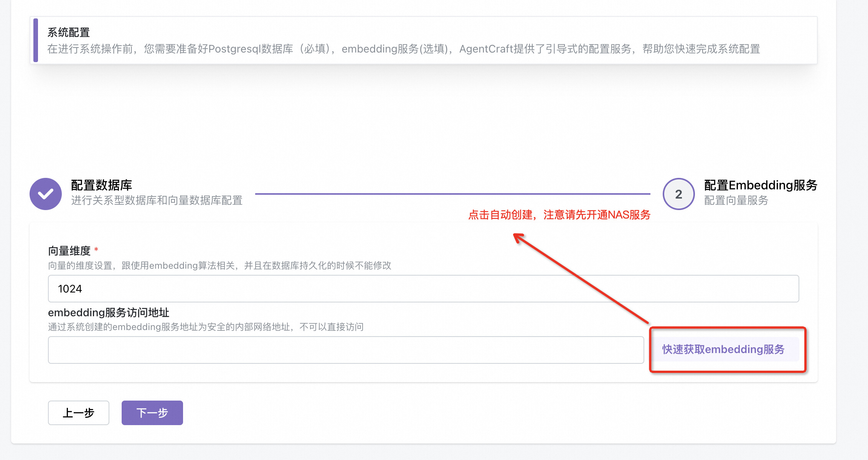Viewport: 868px width, 460px height.
Task: Click the 进行关系型数据库和向量数据库配置 subtitle
Action: [x=157, y=200]
